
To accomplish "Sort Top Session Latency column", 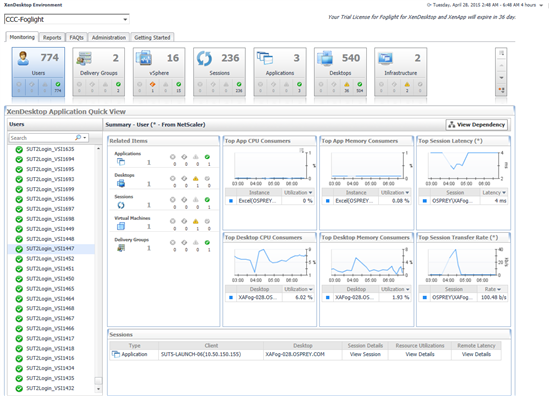I will tap(493, 193).
